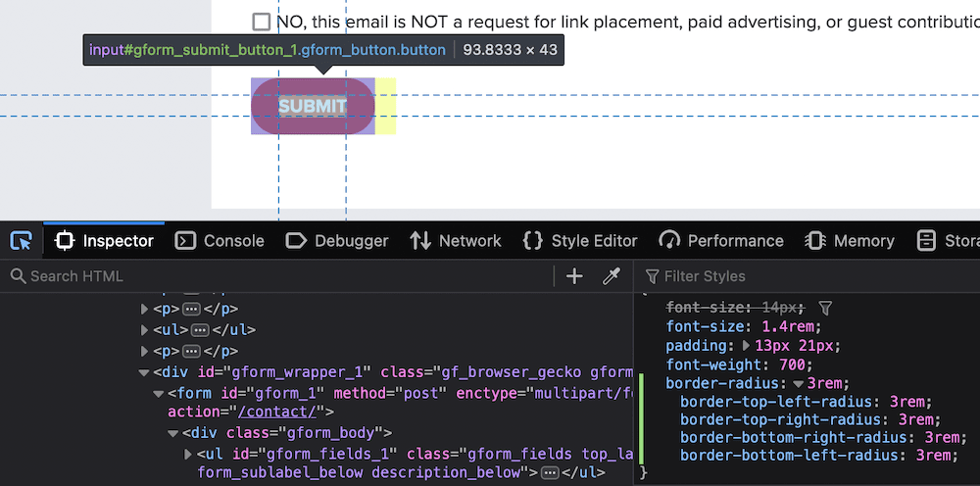Collapse the gform_1 form element

(x=159, y=394)
